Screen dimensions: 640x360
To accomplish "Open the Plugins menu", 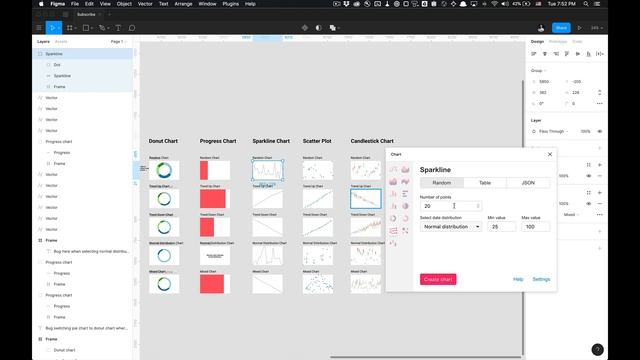I will point(231,4).
